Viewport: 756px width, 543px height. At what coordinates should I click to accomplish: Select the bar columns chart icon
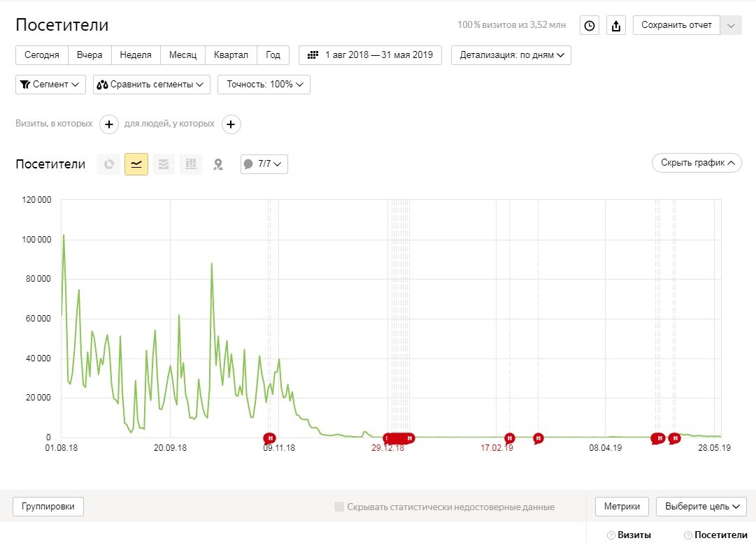point(191,164)
